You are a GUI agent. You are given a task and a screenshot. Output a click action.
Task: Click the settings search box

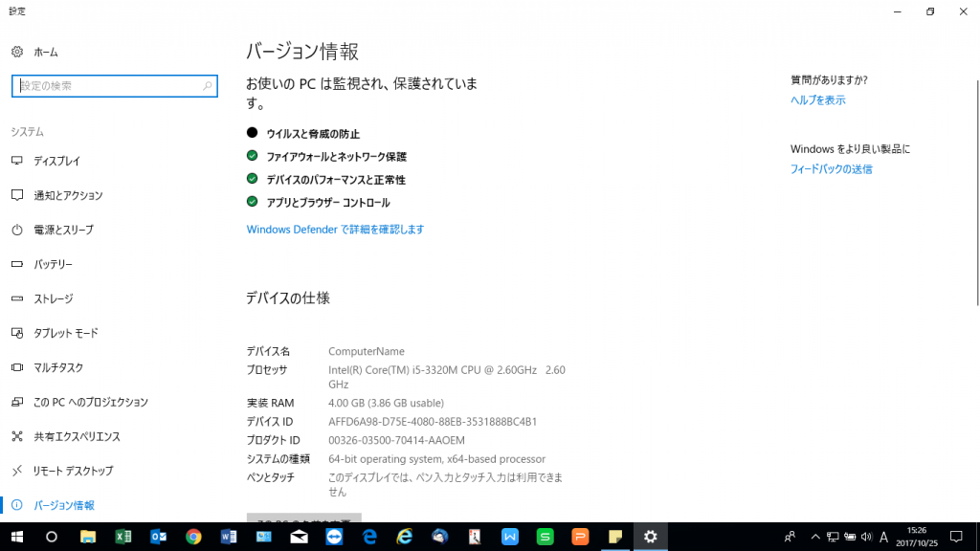[x=114, y=85]
